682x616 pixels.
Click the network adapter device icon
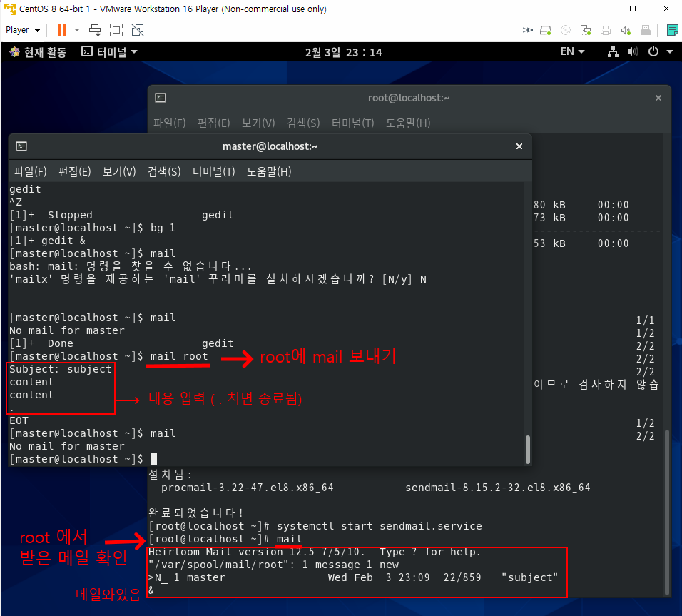[586, 30]
